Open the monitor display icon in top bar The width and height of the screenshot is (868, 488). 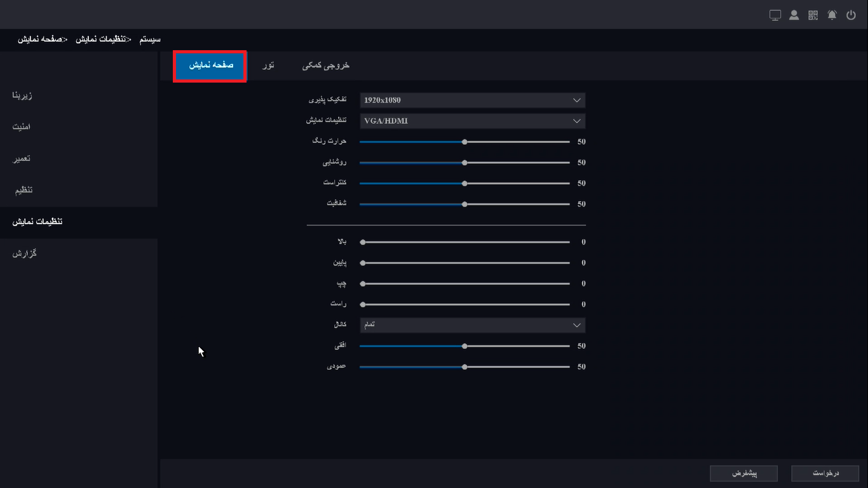775,15
